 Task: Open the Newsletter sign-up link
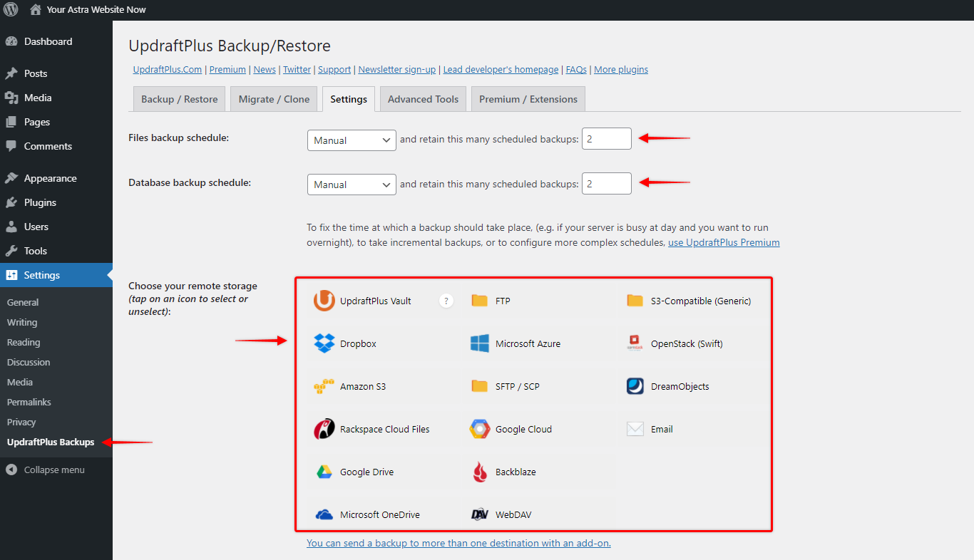coord(397,70)
